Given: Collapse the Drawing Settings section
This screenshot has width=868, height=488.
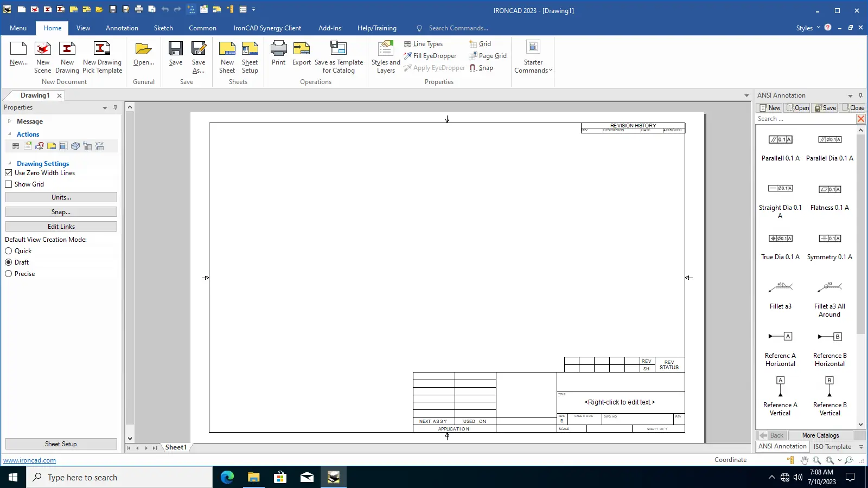Looking at the screenshot, I should coord(9,163).
